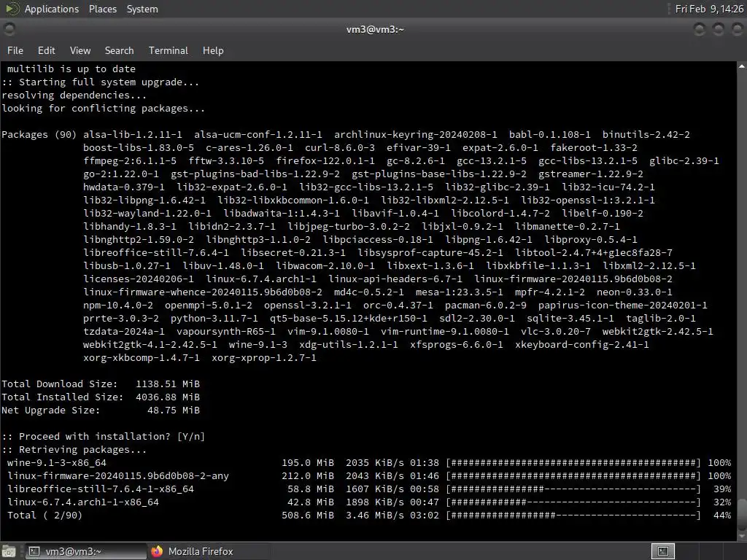Open the Applications menu
The width and height of the screenshot is (747, 560).
[52, 9]
